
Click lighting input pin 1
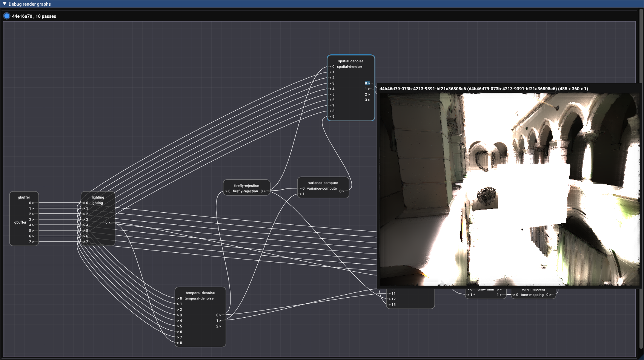86,209
